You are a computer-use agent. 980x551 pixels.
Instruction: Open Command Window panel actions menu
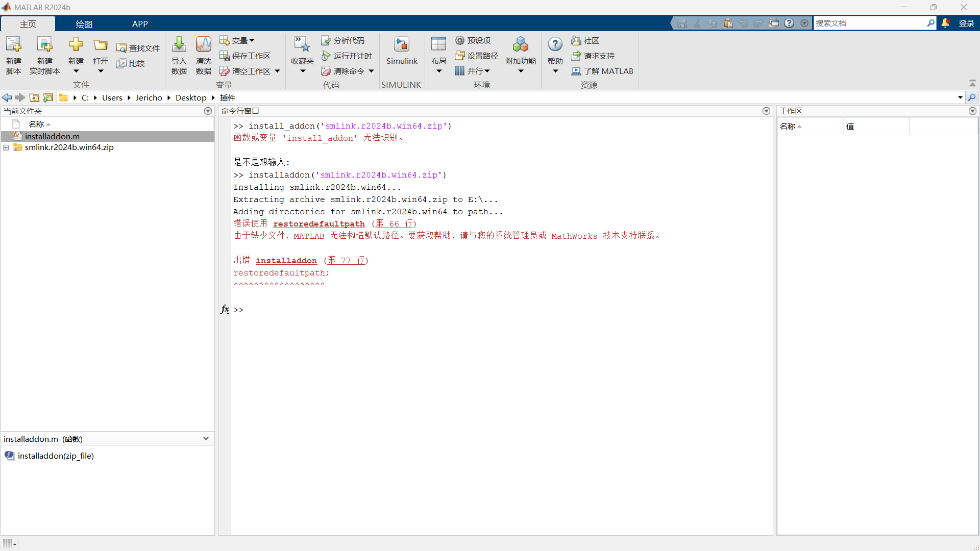pos(766,111)
